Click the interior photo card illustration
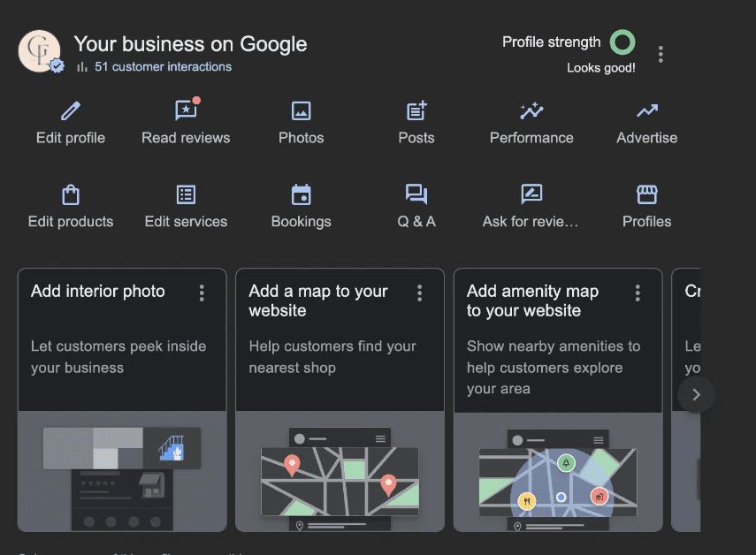 pos(122,472)
